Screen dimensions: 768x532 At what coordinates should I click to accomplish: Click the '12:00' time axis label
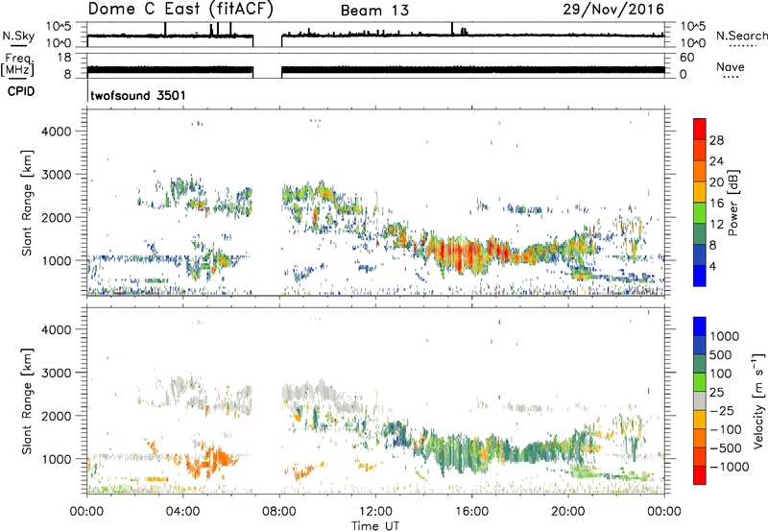coord(375,512)
